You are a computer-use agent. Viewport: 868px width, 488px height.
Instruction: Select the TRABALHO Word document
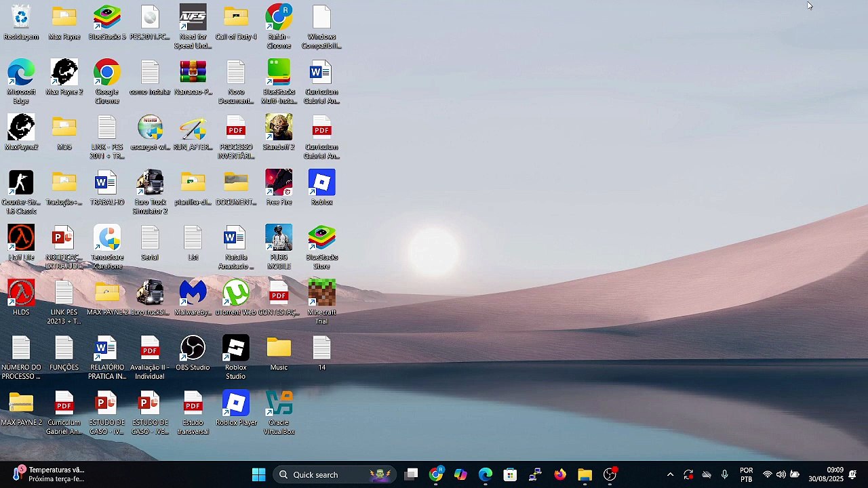(x=107, y=188)
